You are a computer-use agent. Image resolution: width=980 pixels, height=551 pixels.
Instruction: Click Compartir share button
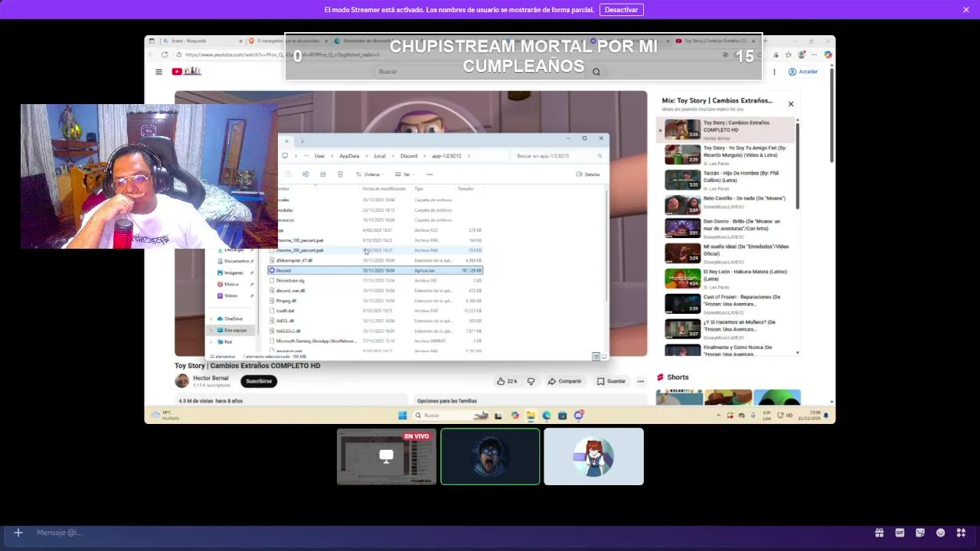pos(565,381)
